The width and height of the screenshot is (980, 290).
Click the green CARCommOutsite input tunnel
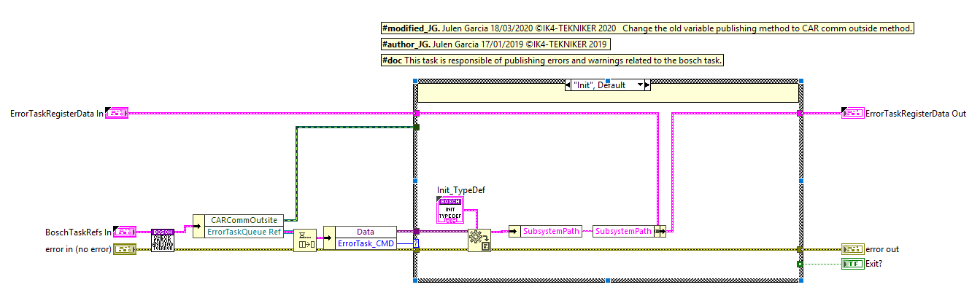coord(417,127)
